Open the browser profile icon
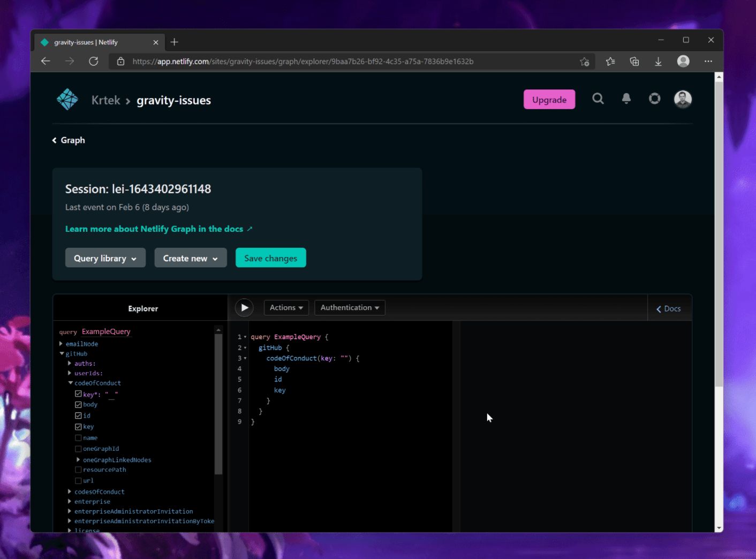Image resolution: width=756 pixels, height=559 pixels. coord(683,61)
